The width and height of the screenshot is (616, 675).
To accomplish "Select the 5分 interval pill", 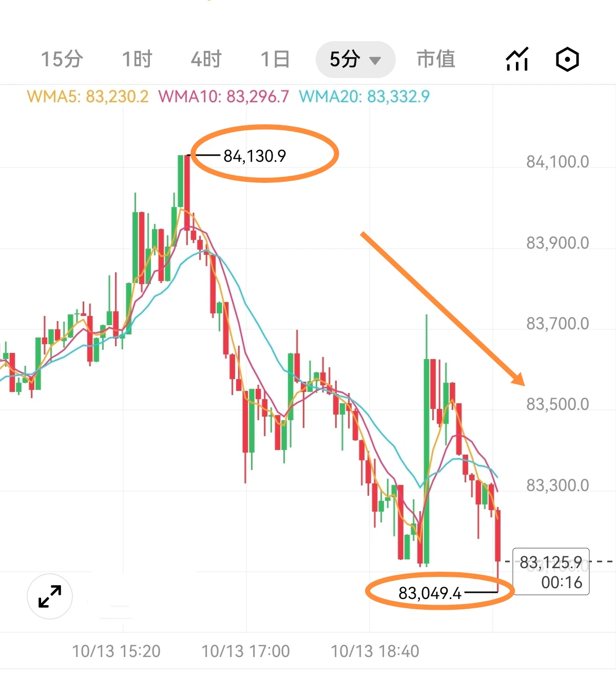I will (x=355, y=60).
